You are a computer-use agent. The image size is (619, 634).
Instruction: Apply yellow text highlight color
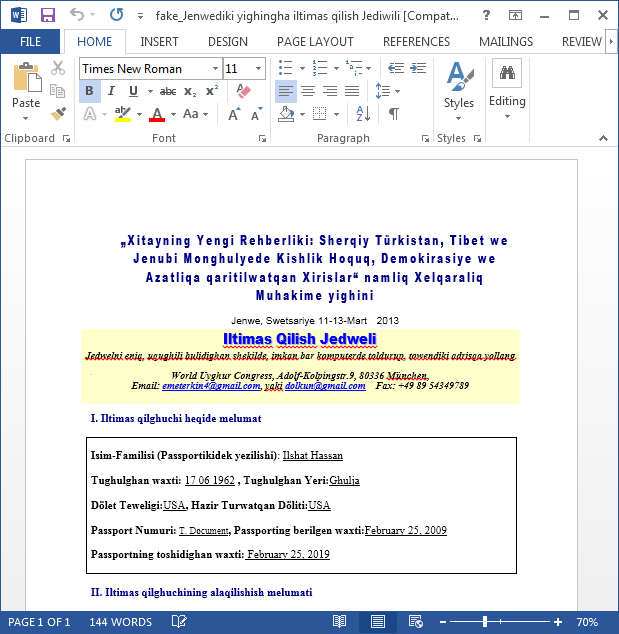coord(123,114)
